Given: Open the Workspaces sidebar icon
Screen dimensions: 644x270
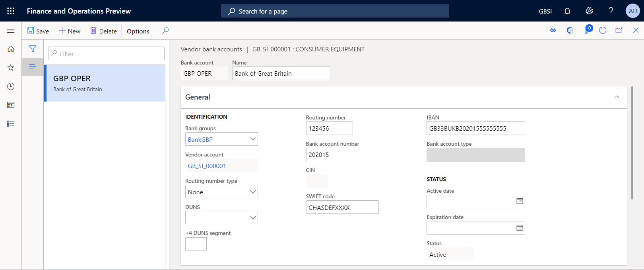Looking at the screenshot, I should click(11, 105).
